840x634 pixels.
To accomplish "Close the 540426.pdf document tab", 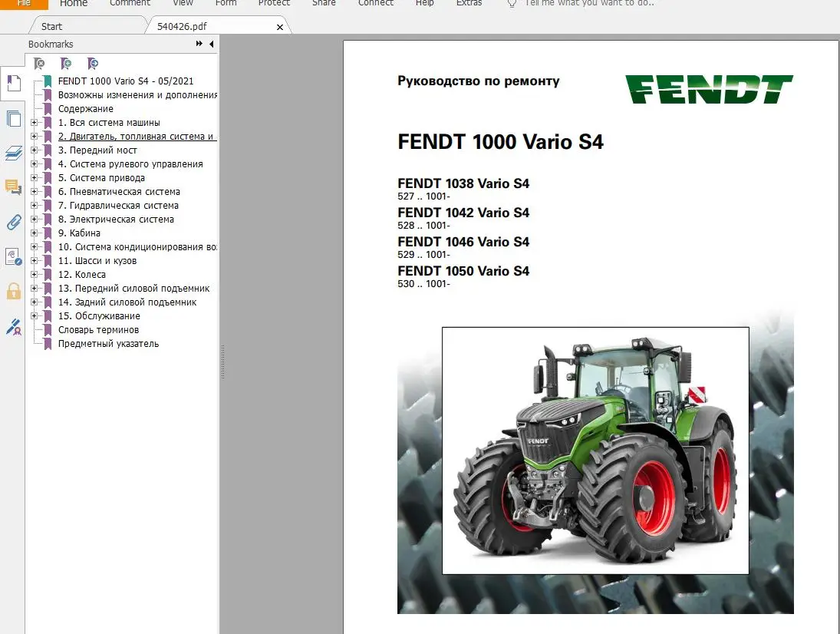I will click(280, 25).
